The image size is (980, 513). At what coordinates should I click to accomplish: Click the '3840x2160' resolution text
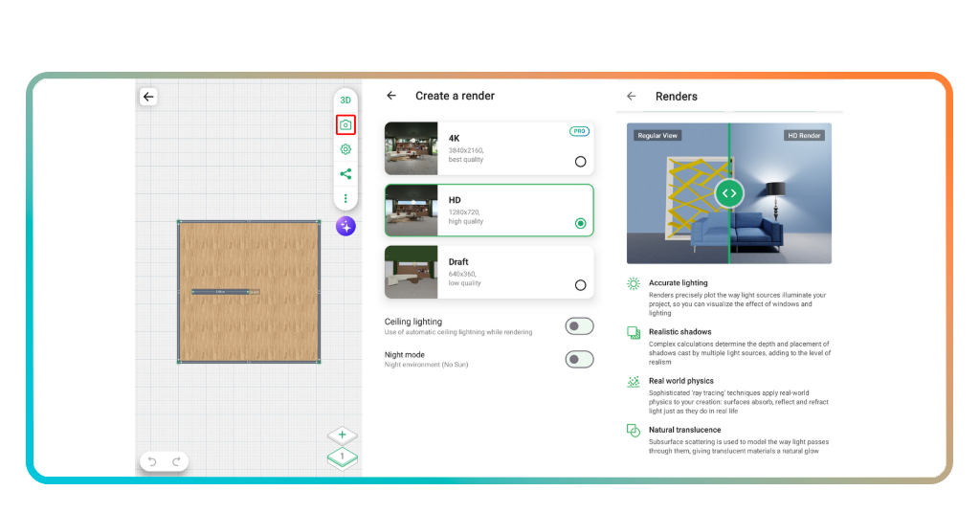pos(466,150)
